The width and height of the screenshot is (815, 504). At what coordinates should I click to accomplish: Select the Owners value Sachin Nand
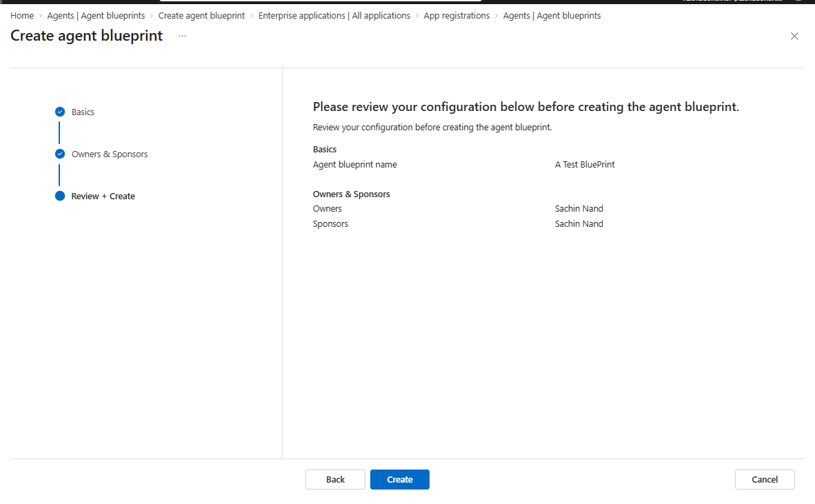click(x=579, y=209)
